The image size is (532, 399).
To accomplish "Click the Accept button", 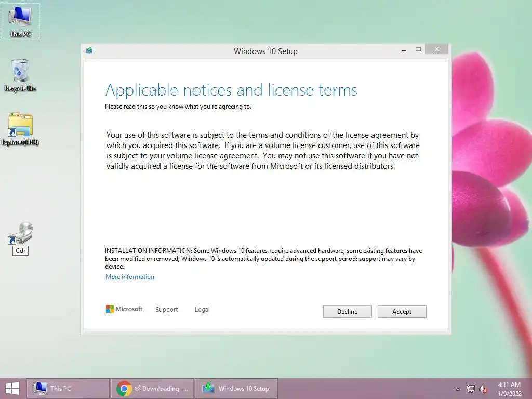I will click(402, 312).
